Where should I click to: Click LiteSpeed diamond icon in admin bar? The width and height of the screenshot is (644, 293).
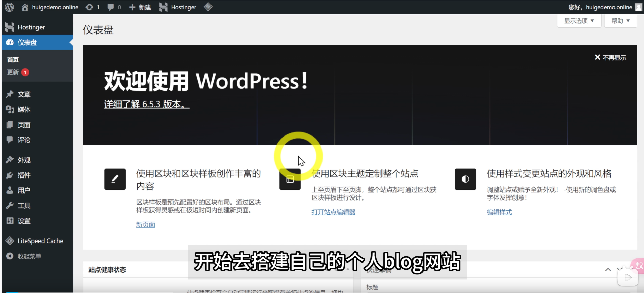[208, 7]
